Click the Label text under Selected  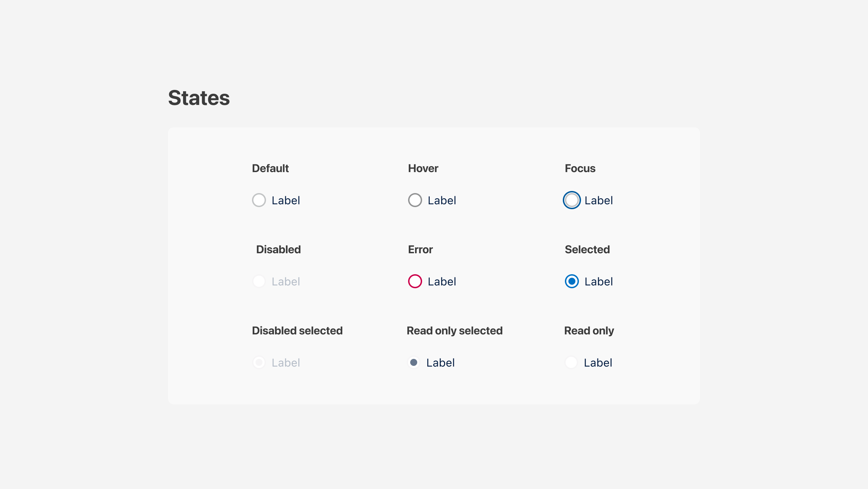coord(598,282)
